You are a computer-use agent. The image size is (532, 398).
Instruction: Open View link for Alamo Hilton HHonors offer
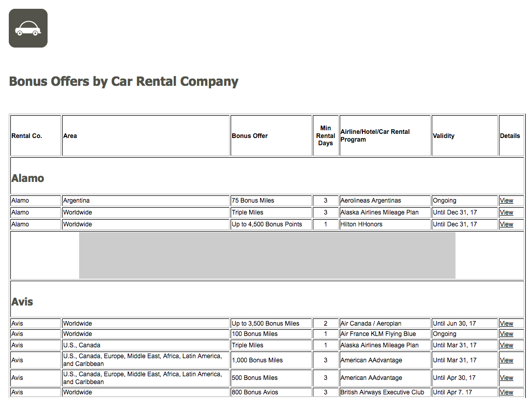click(506, 224)
